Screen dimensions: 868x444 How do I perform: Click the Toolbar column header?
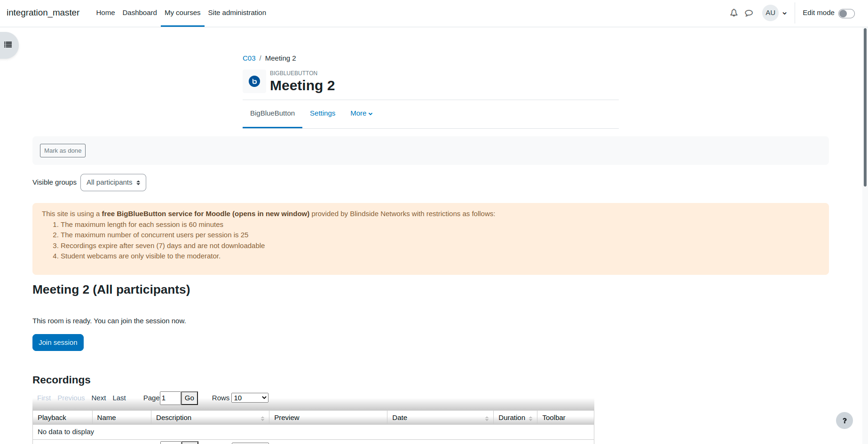point(566,418)
